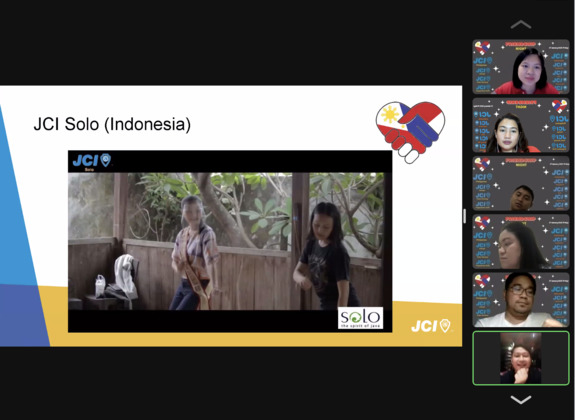Click the Solo spirit of Java logo
Screen dimensions: 575x420
point(360,318)
